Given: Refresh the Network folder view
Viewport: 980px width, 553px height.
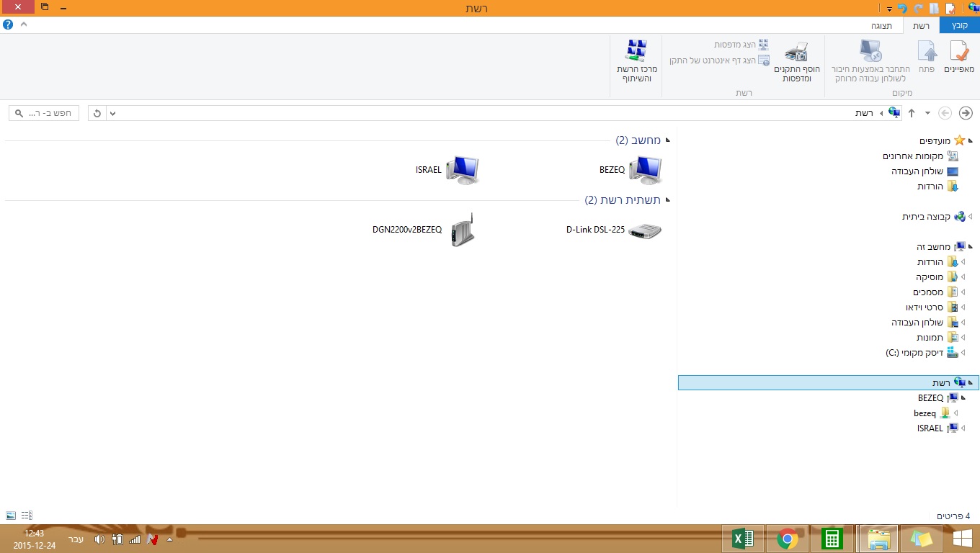Looking at the screenshot, I should point(97,113).
